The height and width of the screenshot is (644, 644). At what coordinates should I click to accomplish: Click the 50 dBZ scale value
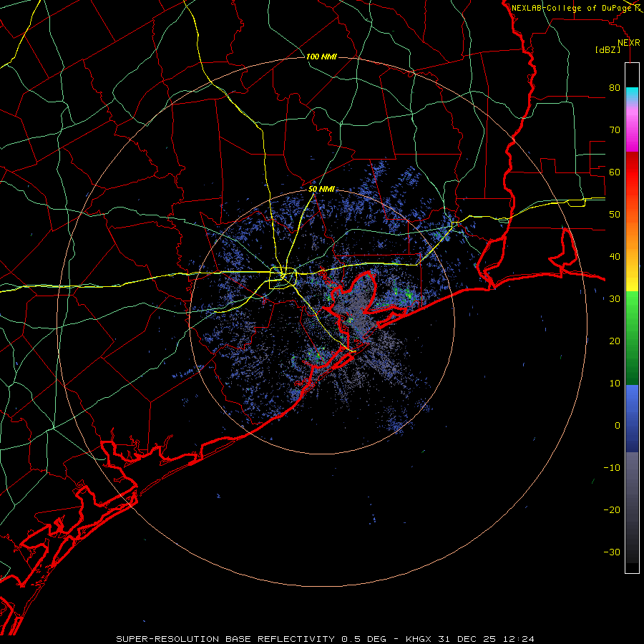[x=615, y=215]
